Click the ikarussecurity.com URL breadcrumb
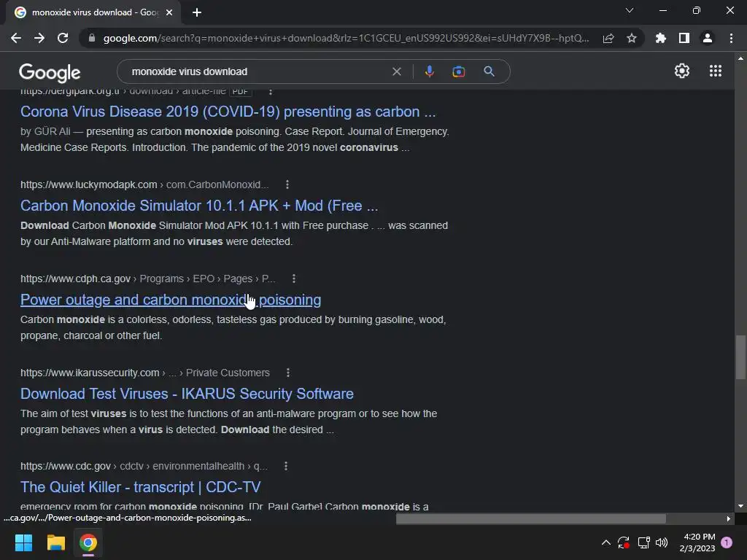The image size is (747, 560). pos(145,373)
